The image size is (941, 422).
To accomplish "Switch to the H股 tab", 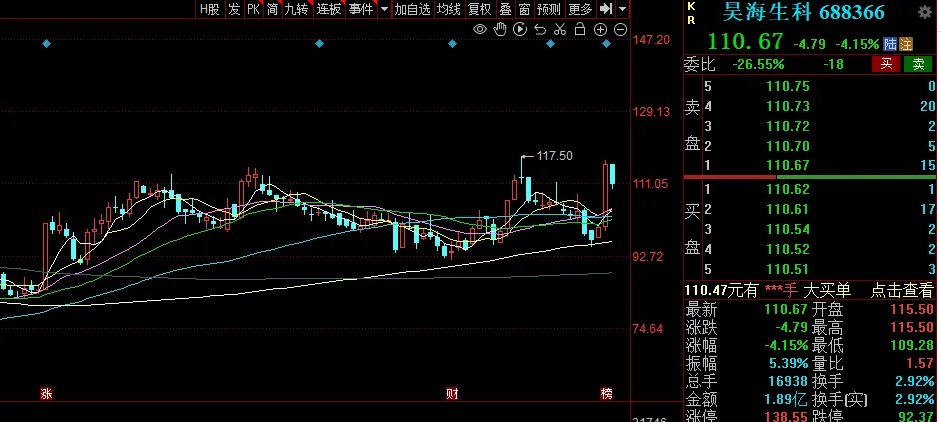I will (x=209, y=9).
